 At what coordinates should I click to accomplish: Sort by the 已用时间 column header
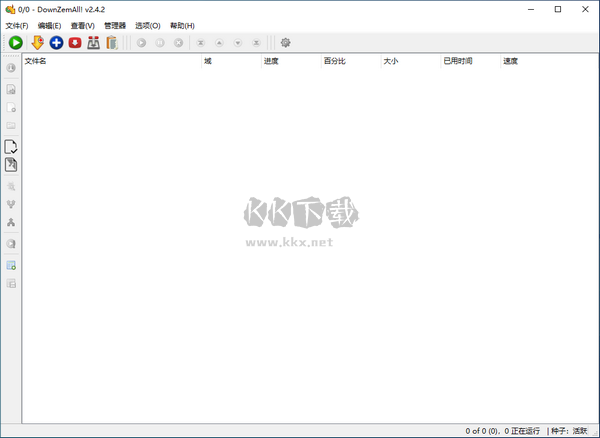[x=471, y=61]
